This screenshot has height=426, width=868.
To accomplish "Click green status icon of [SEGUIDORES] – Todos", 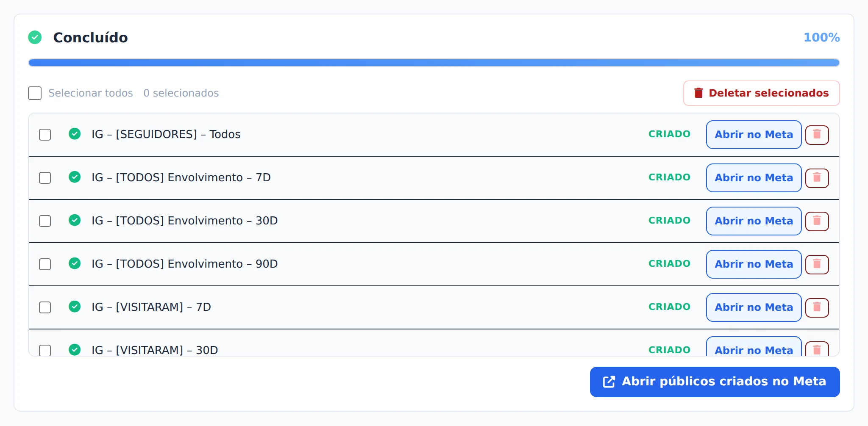I will click(x=75, y=134).
